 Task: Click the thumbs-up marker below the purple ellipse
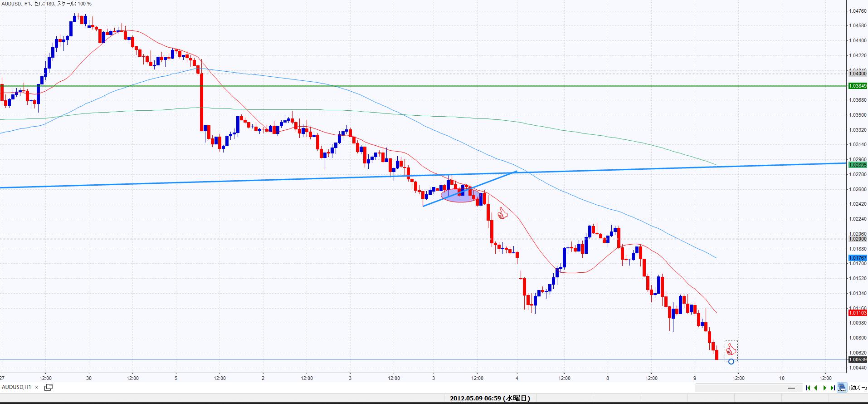[502, 213]
